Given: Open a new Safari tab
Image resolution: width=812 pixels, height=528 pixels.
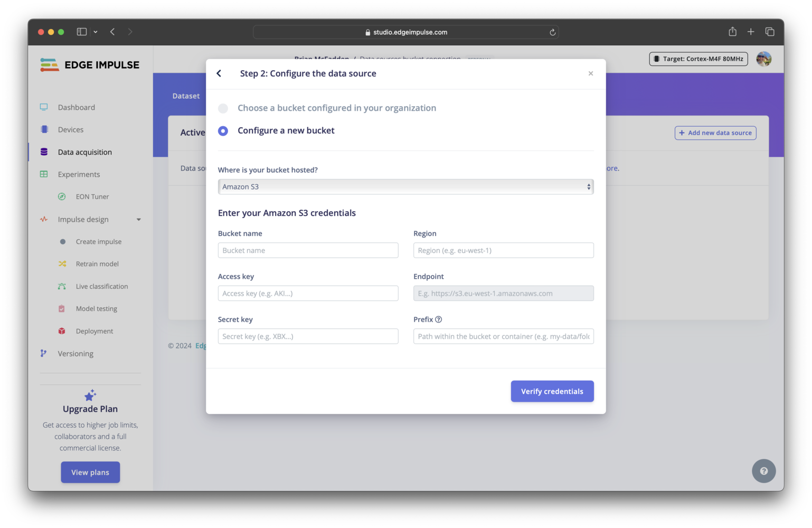Looking at the screenshot, I should coord(751,32).
